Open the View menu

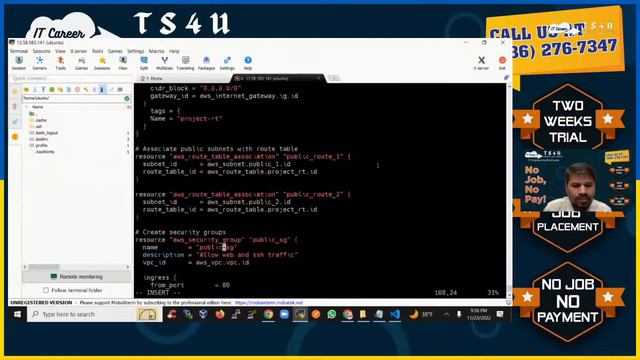60,51
